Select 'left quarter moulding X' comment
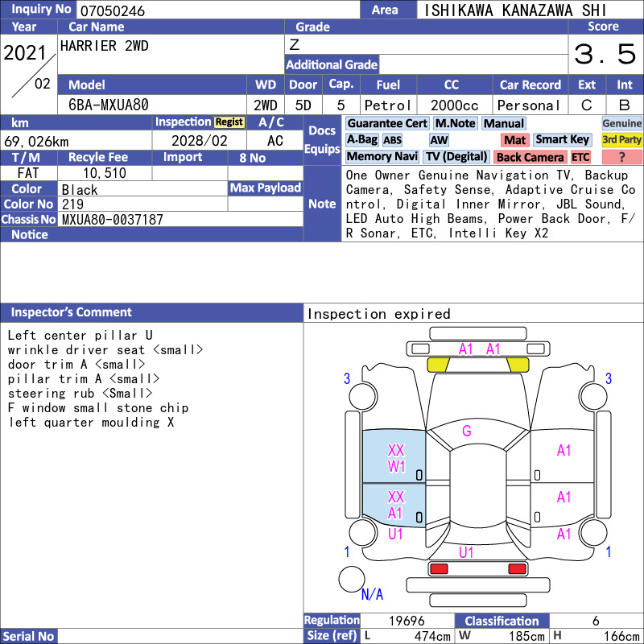The image size is (644, 644). [x=91, y=422]
